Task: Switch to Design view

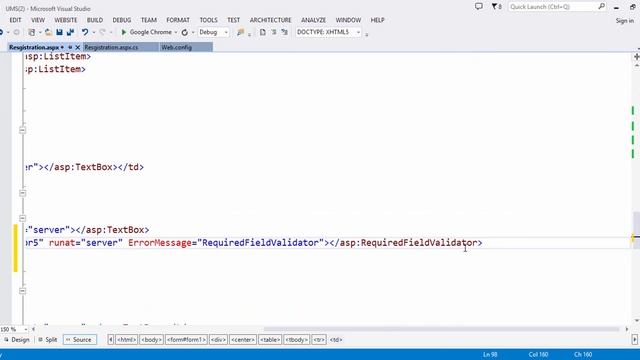Action: (x=17, y=340)
